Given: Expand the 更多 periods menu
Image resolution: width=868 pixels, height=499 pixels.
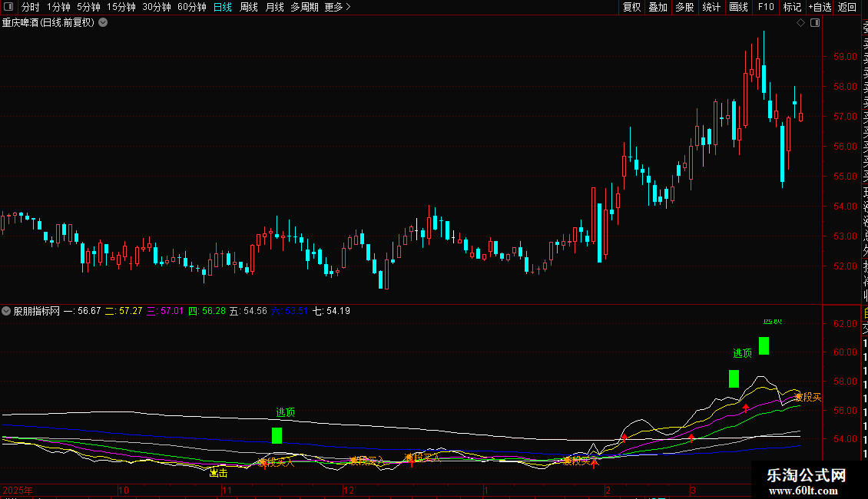Looking at the screenshot, I should 337,8.
